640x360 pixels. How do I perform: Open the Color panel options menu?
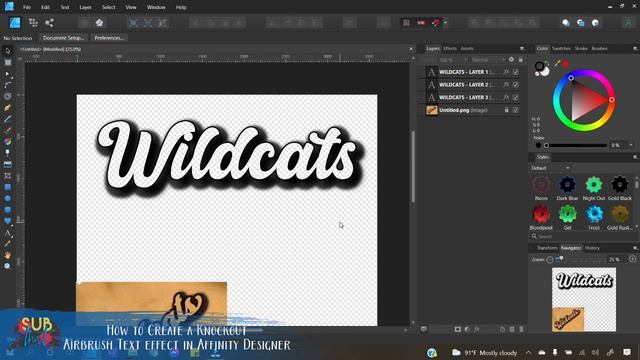pos(635,49)
